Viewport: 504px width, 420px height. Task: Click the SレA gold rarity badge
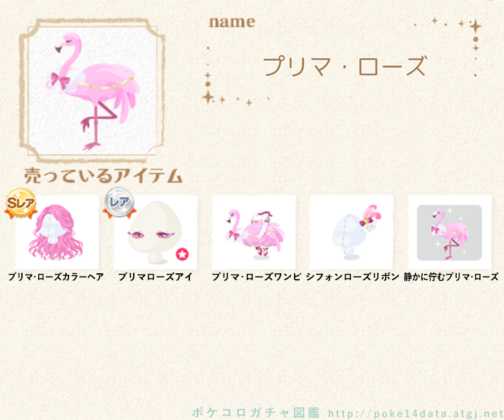(x=21, y=203)
